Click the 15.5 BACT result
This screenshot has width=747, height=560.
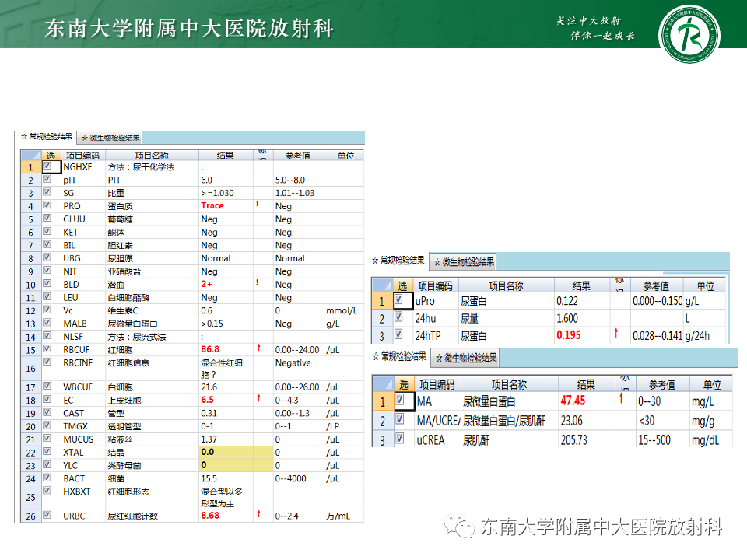209,478
